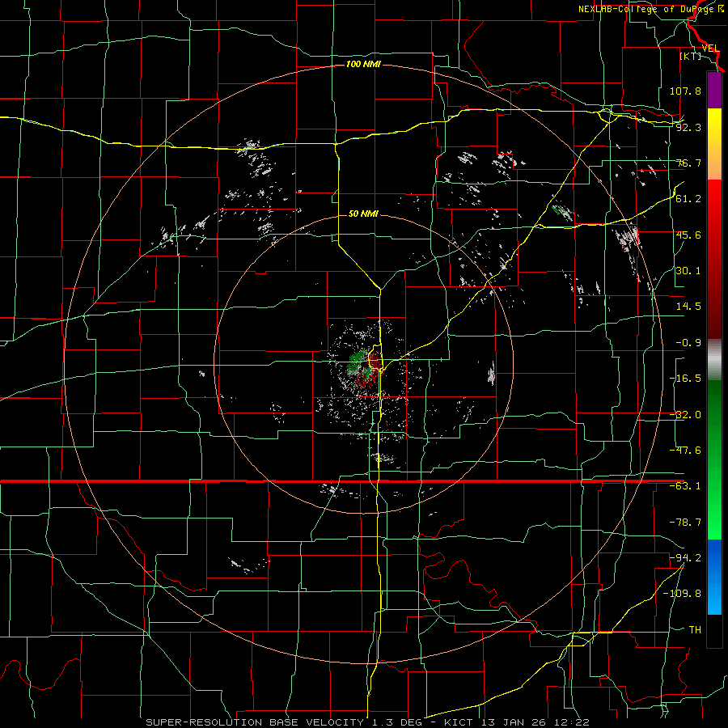Select the -109.8 scale value

coord(682,594)
